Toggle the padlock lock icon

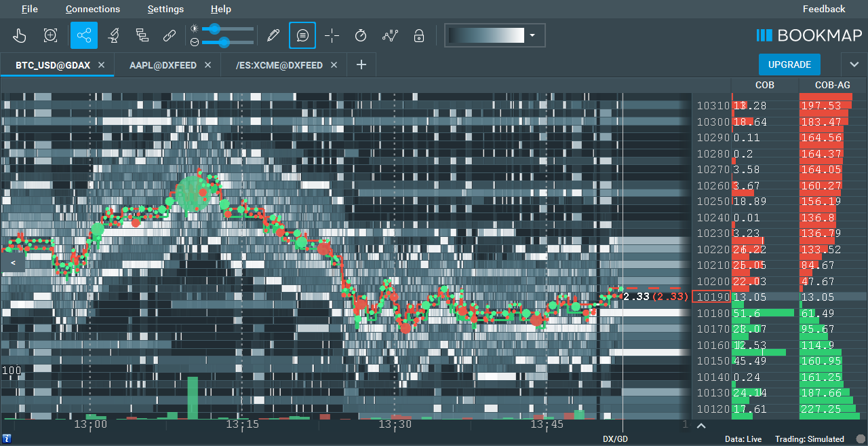[x=419, y=35]
